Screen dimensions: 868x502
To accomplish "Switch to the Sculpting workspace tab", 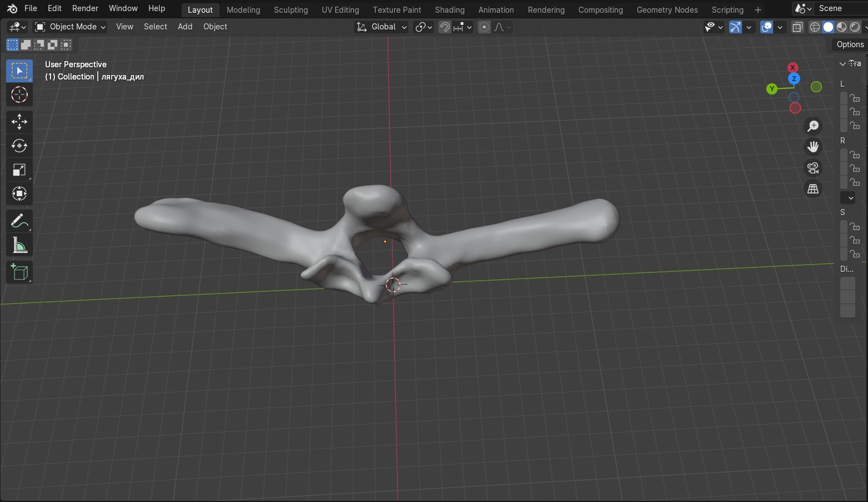I will (291, 10).
